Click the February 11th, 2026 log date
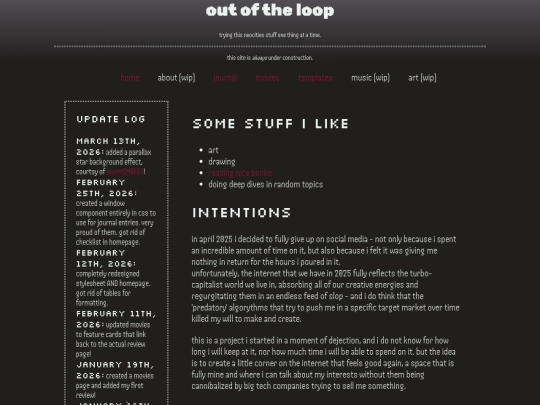Screen dimensions: 540x405 116,319
